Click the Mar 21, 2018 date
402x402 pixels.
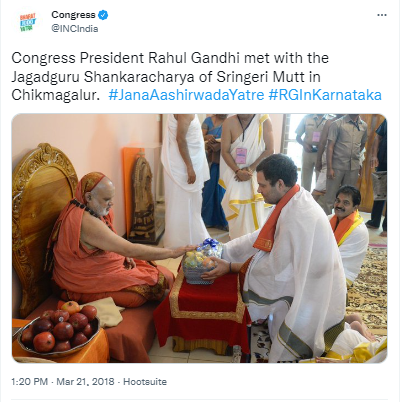click(x=85, y=382)
